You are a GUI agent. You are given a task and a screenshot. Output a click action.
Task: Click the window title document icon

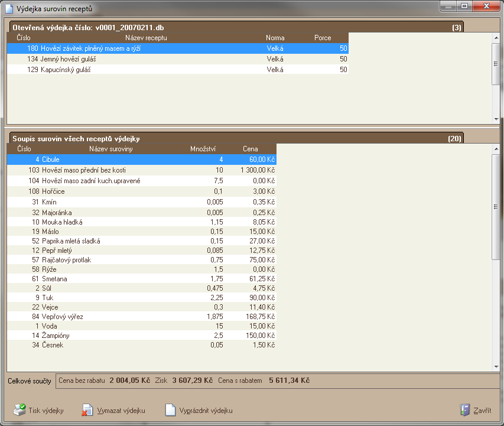pyautogui.click(x=9, y=9)
